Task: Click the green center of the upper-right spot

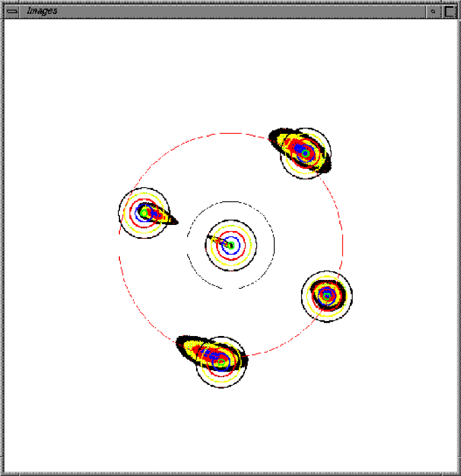Action: [x=305, y=153]
